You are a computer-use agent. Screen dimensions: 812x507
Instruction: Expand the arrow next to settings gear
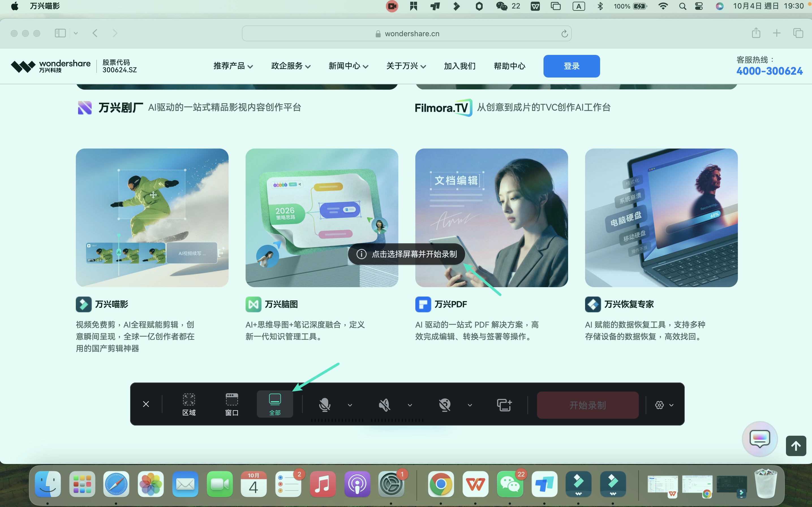pos(671,405)
